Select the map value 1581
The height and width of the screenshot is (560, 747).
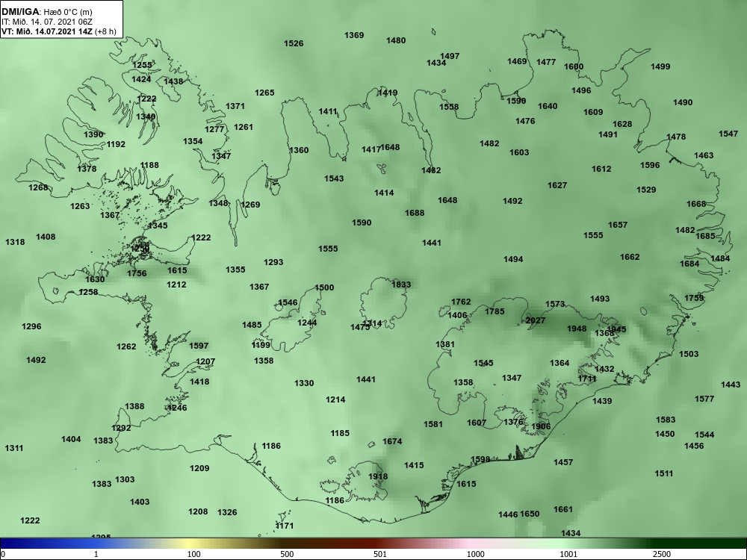click(433, 424)
